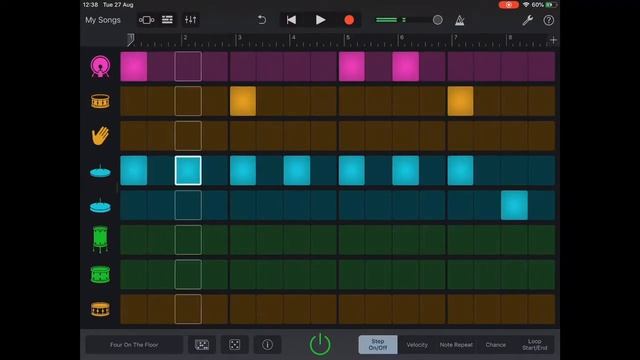Turn off the first closed hi-hat step
The width and height of the screenshot is (640, 360).
pyautogui.click(x=134, y=170)
